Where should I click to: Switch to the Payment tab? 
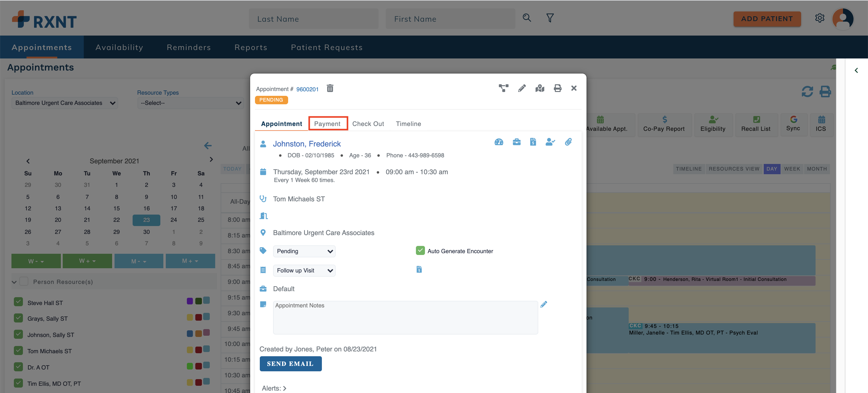[x=328, y=124]
